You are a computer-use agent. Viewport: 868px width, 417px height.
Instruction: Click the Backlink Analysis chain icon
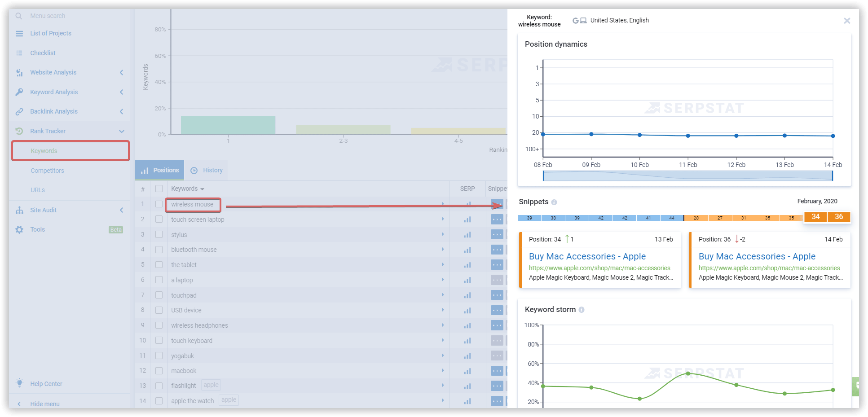point(19,112)
